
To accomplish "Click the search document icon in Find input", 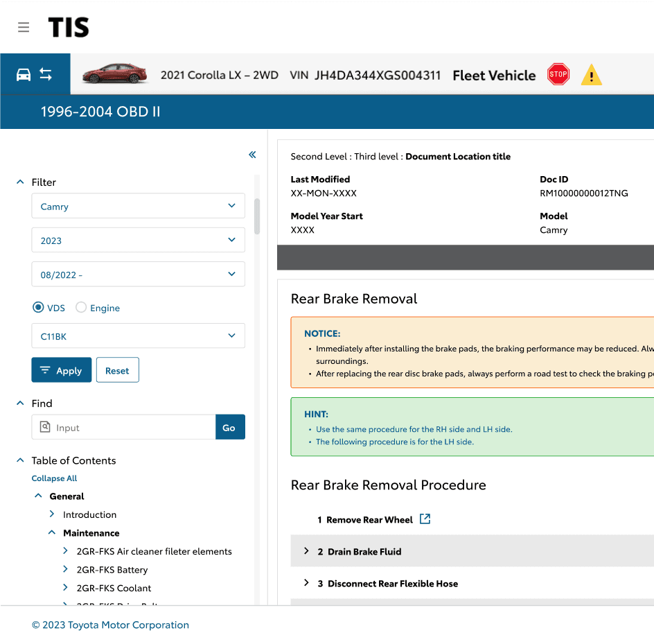I will [x=45, y=427].
